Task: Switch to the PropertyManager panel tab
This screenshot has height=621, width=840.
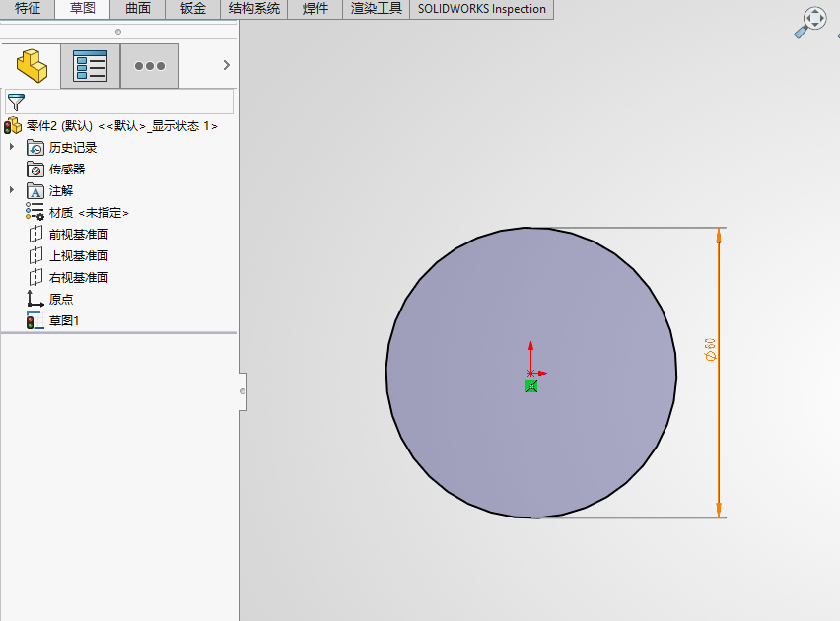Action: coord(90,66)
